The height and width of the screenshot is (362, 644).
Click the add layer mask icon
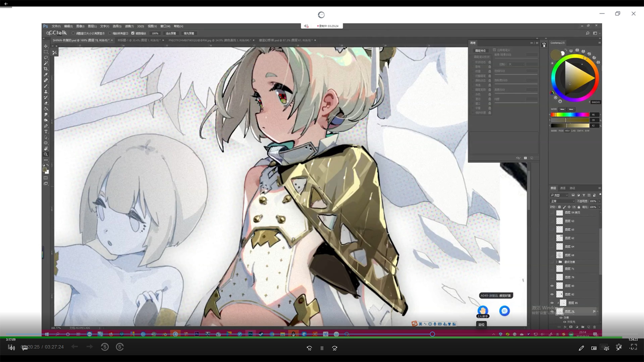pos(571,327)
